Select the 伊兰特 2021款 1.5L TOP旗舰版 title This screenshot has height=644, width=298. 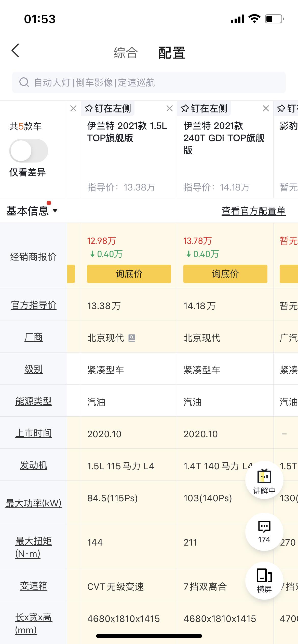[x=127, y=132]
